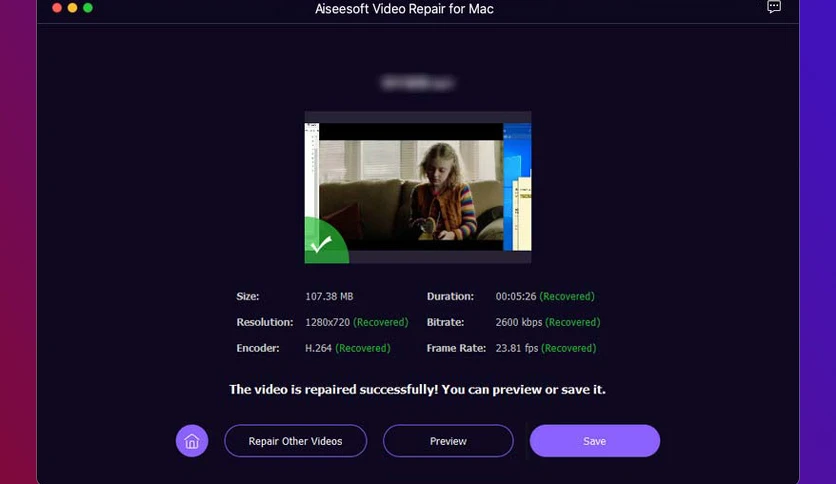The height and width of the screenshot is (484, 836).
Task: Click the repaired successfully message
Action: pyautogui.click(x=417, y=390)
